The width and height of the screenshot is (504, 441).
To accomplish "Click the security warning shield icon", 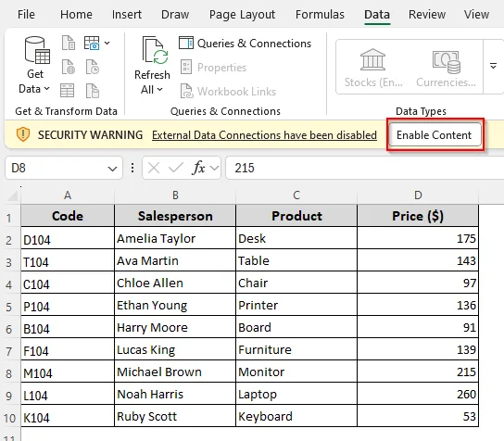I will (23, 134).
